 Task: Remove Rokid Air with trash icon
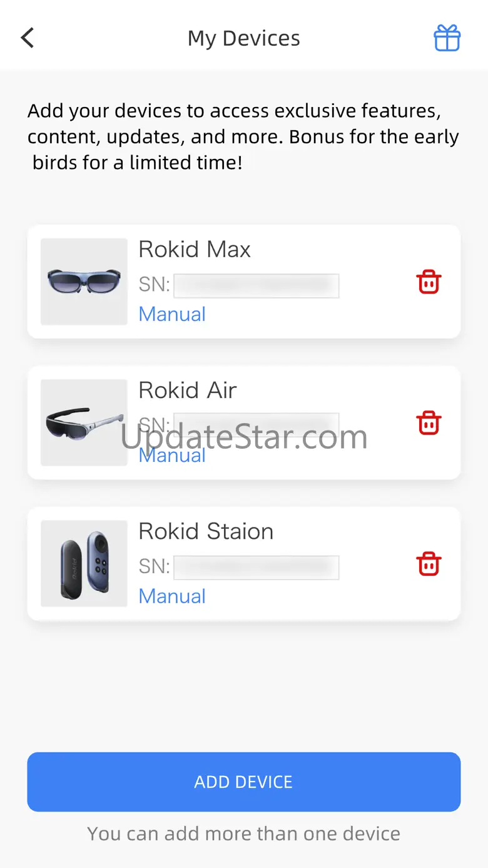pos(429,423)
